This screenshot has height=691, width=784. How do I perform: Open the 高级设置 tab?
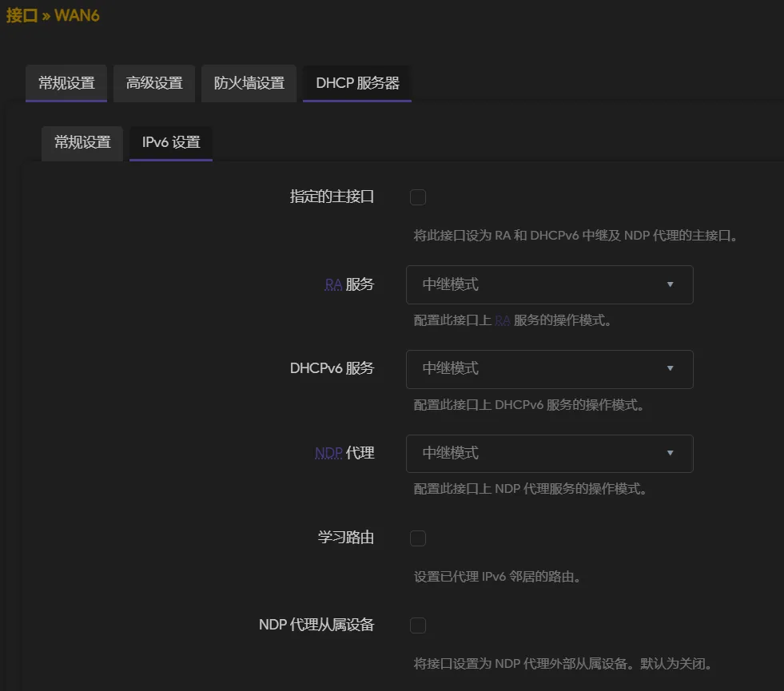click(x=154, y=83)
